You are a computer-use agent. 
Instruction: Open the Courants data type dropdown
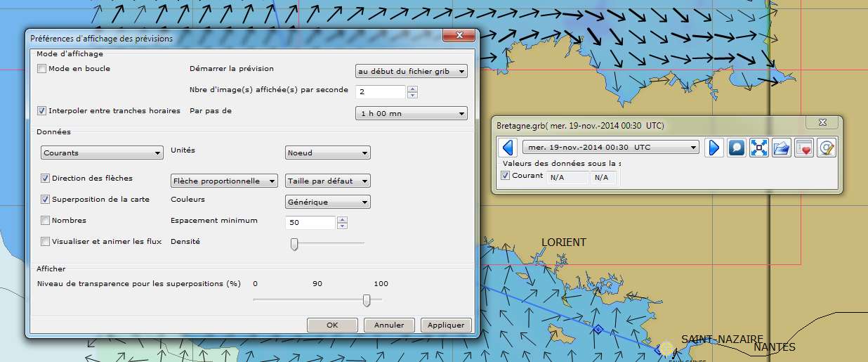102,153
